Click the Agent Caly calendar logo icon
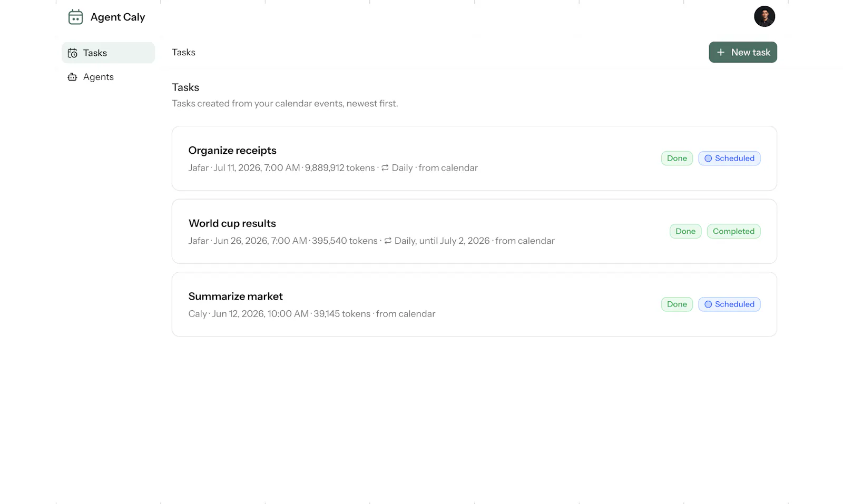The image size is (843, 504). (75, 17)
